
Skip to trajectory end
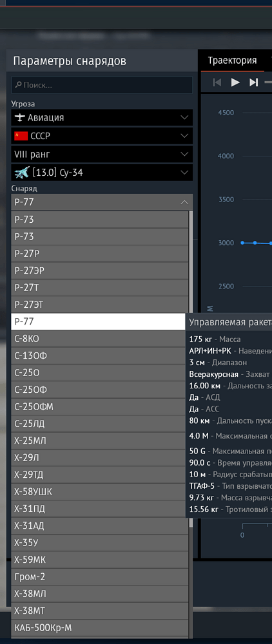(x=254, y=82)
